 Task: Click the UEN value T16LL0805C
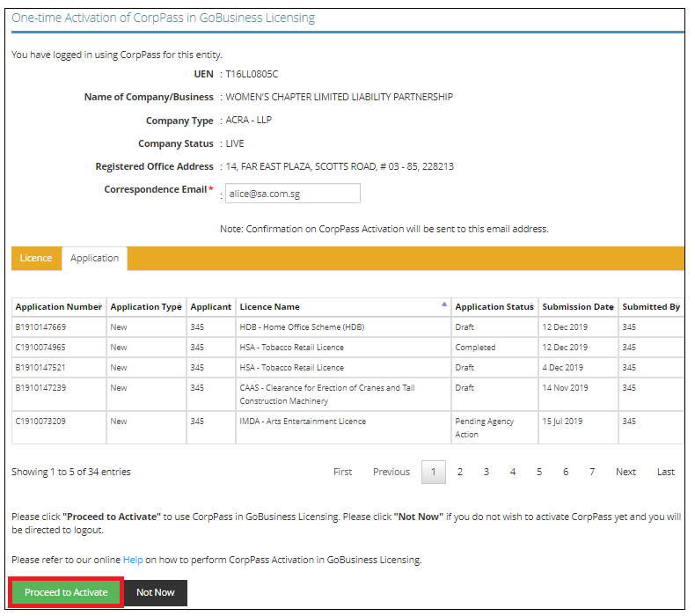(252, 74)
